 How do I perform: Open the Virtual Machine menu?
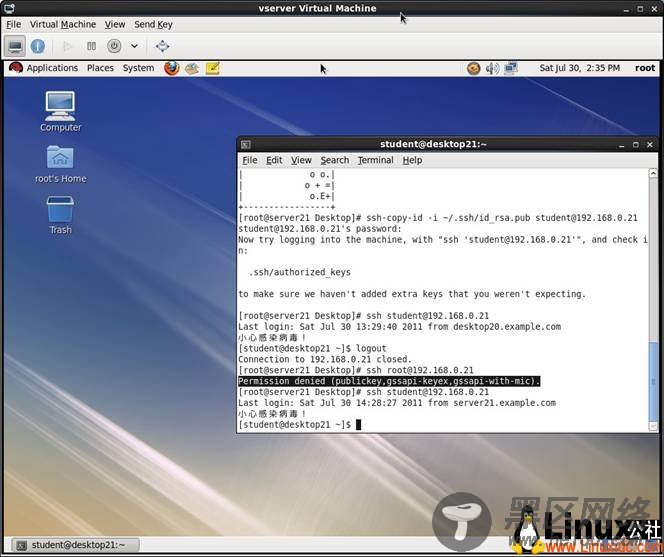pyautogui.click(x=63, y=25)
